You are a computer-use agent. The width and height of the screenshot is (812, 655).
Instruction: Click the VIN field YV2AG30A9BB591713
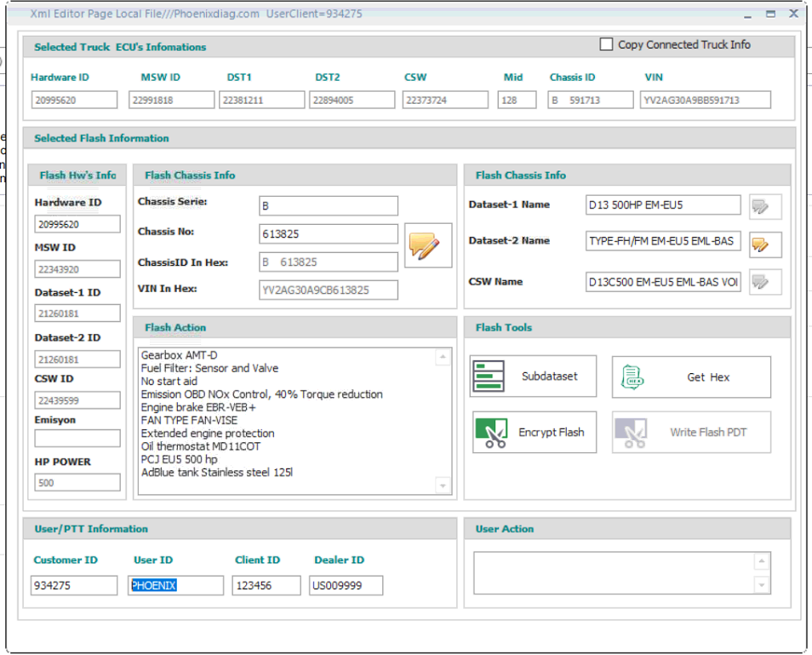706,100
